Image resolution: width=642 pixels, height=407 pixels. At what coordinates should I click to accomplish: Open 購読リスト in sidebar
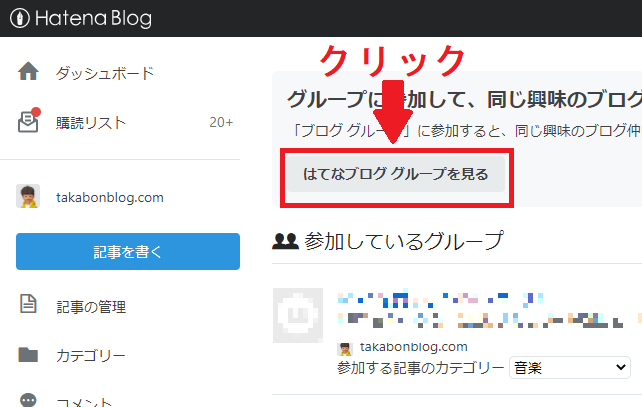coord(91,122)
